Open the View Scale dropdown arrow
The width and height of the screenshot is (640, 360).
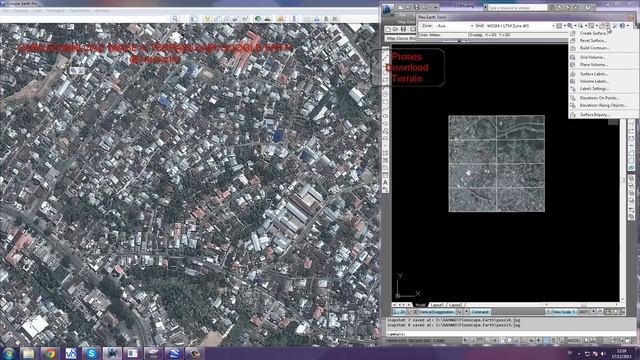(594, 312)
